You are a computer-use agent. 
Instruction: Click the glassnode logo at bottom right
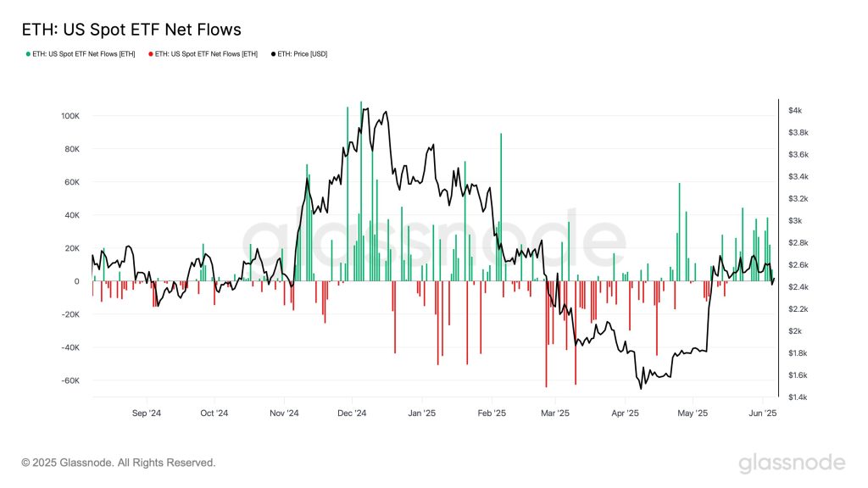793,463
